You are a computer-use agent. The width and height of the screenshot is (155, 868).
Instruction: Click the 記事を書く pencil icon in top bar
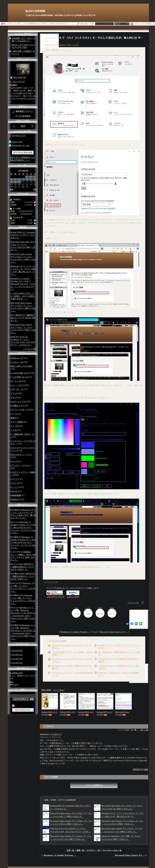coord(78,24)
